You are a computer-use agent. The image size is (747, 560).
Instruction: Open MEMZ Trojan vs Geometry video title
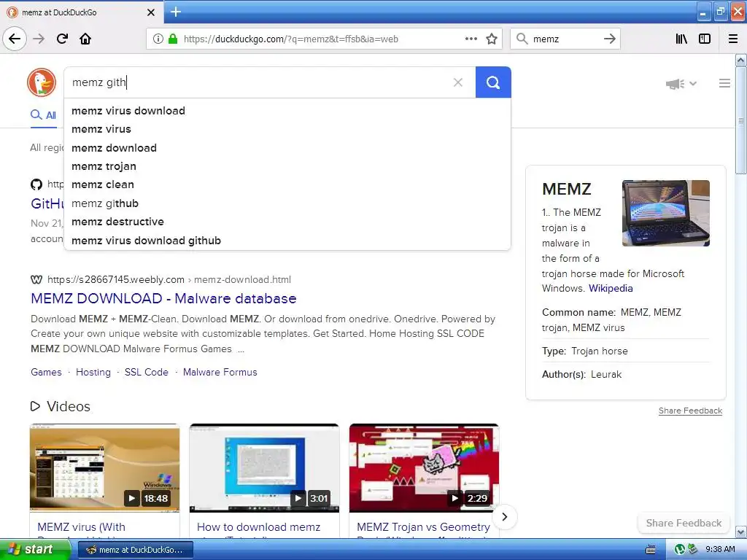[x=423, y=526]
